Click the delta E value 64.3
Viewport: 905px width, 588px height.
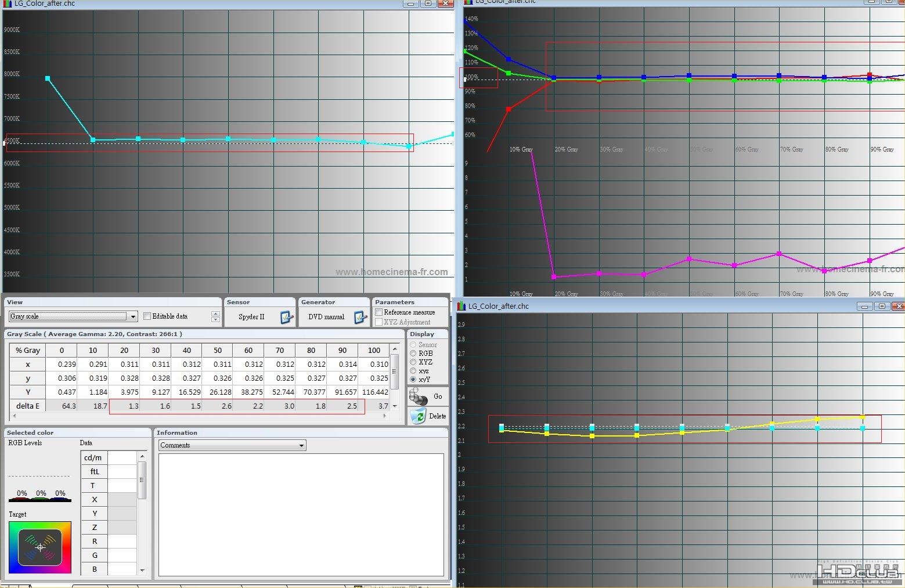point(62,406)
